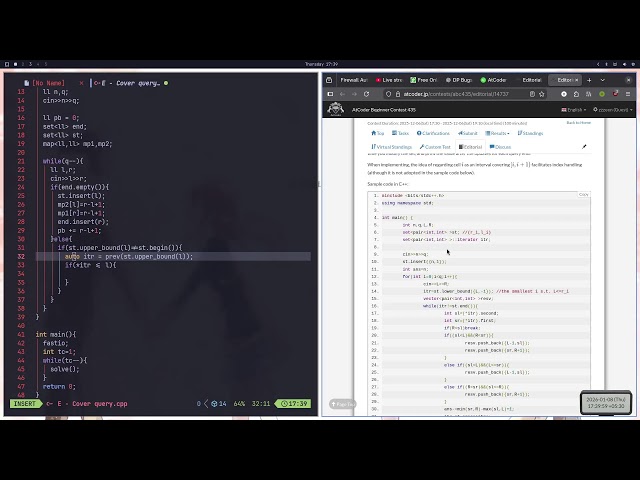Open the user account dropdown
Screen dimensions: 640x480
coord(612,110)
